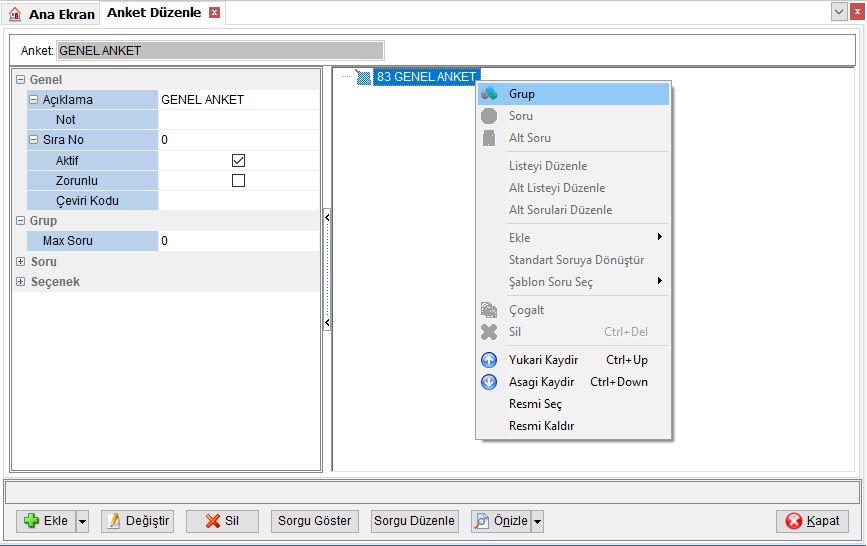Image resolution: width=867 pixels, height=546 pixels.
Task: Uncheck the Aktif checkbox
Action: [238, 160]
